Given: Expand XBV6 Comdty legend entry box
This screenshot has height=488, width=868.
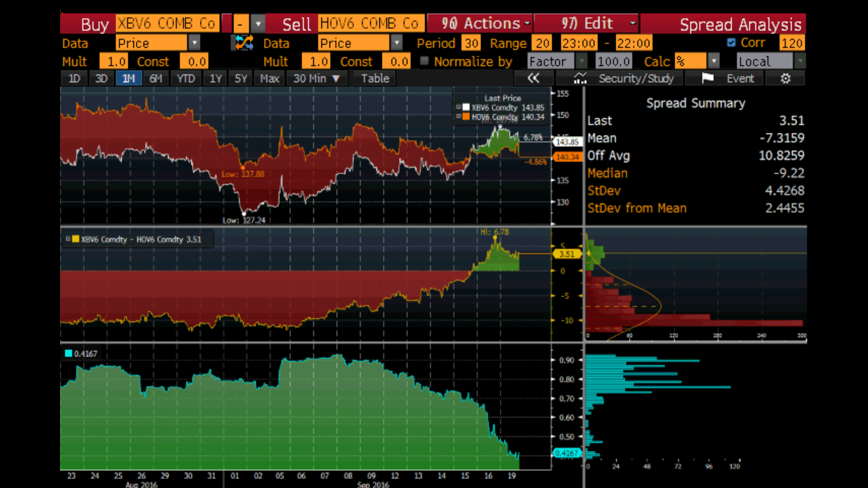Looking at the screenshot, I should click(458, 107).
